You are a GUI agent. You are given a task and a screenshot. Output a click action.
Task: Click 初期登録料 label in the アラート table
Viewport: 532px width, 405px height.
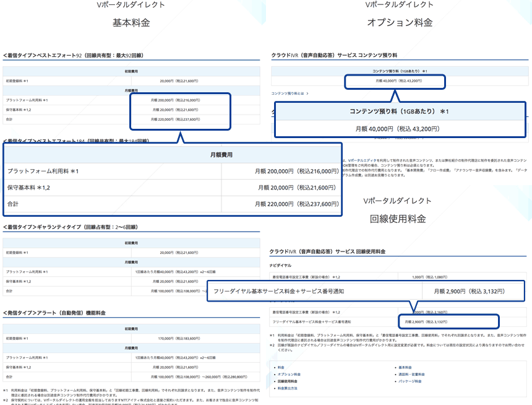point(17,339)
